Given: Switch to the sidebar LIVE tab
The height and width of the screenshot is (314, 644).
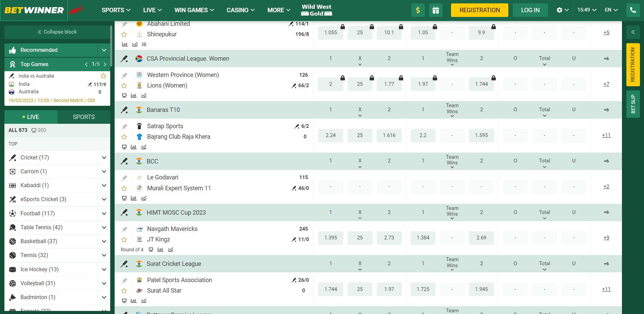Looking at the screenshot, I should coord(31,117).
